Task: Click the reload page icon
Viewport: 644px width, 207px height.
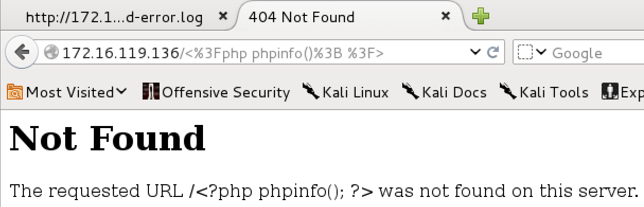Action: pos(492,52)
